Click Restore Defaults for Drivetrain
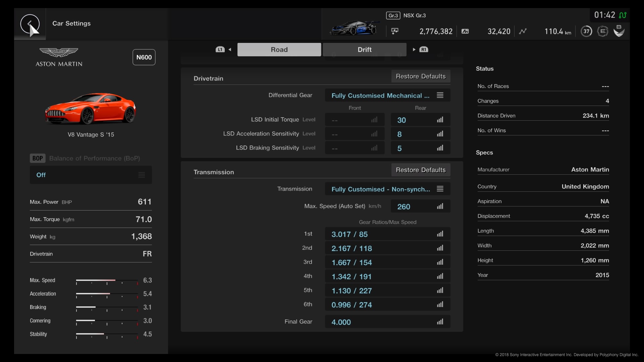The width and height of the screenshot is (644, 362). tap(420, 76)
